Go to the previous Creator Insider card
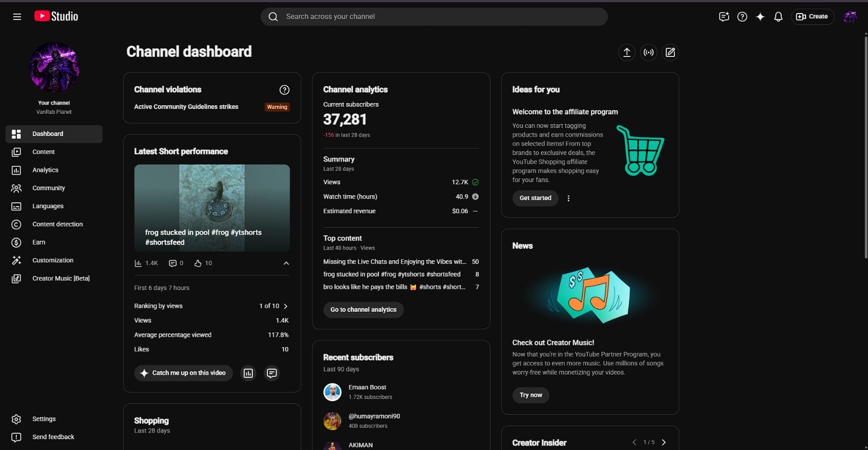Image resolution: width=868 pixels, height=450 pixels. (x=634, y=442)
